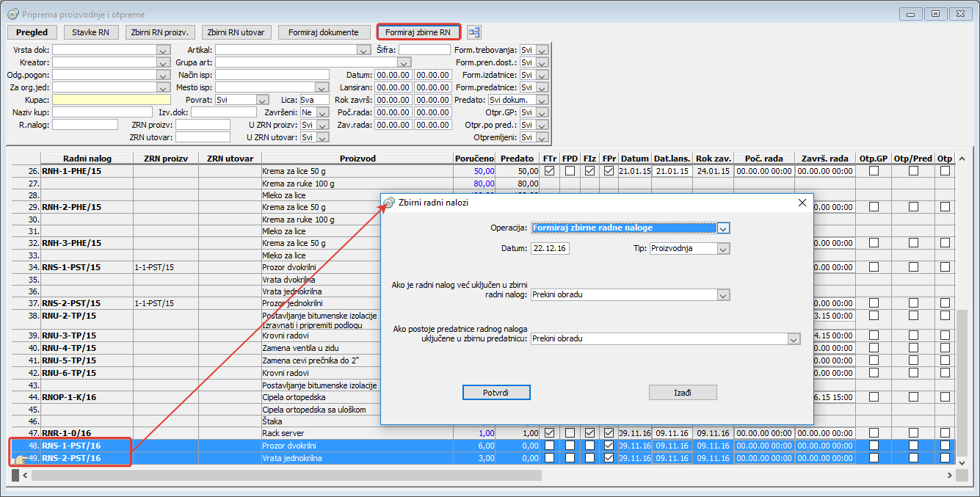Expand the Otpremljeni dropdown
The width and height of the screenshot is (980, 497).
click(542, 137)
